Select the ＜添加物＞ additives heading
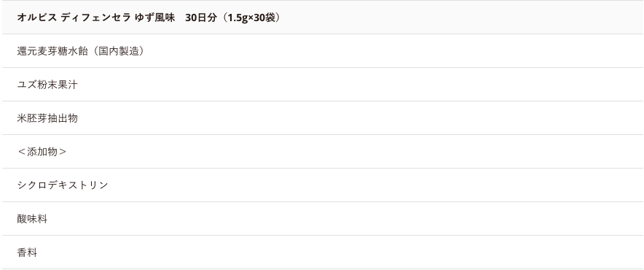Image resolution: width=644 pixels, height=270 pixels. [x=42, y=152]
